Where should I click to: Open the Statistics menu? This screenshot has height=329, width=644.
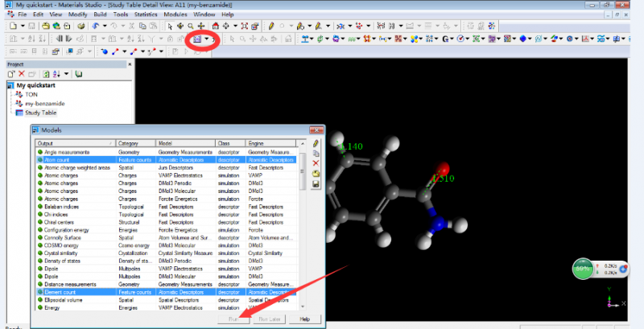pyautogui.click(x=145, y=14)
